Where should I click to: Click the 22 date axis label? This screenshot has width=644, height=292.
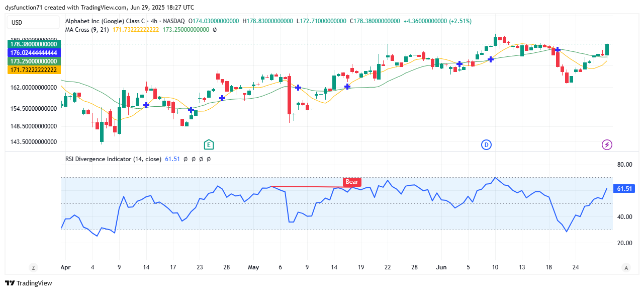tap(388, 268)
